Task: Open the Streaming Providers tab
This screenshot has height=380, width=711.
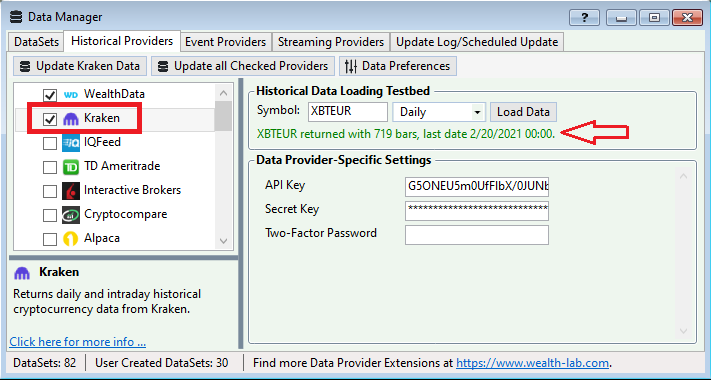Action: (331, 42)
